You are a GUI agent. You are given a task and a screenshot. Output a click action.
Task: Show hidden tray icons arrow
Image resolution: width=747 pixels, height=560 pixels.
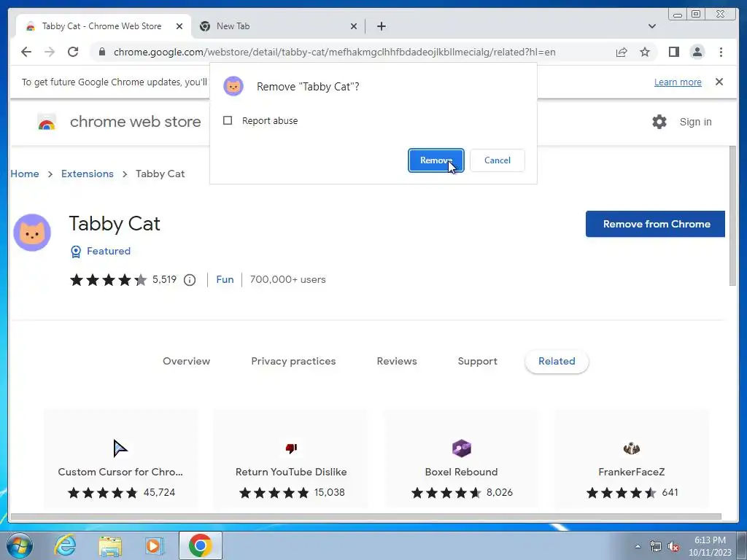638,546
